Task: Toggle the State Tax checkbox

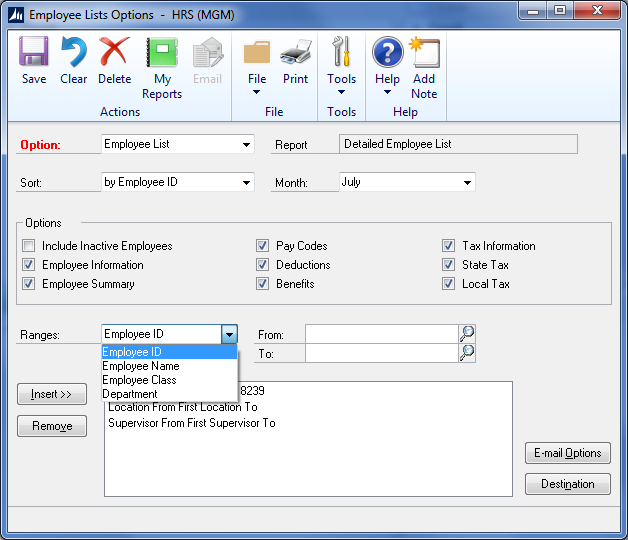Action: click(x=449, y=265)
